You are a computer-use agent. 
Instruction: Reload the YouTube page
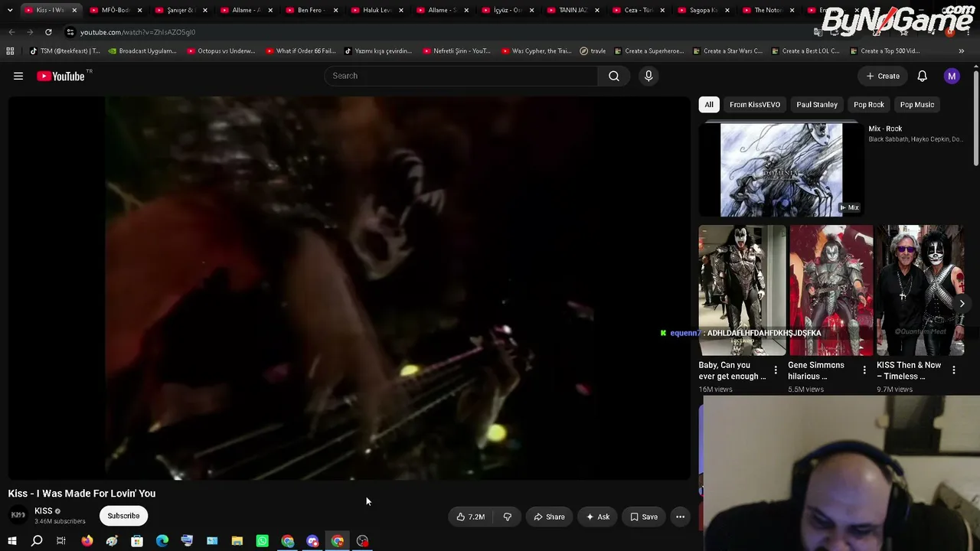48,32
